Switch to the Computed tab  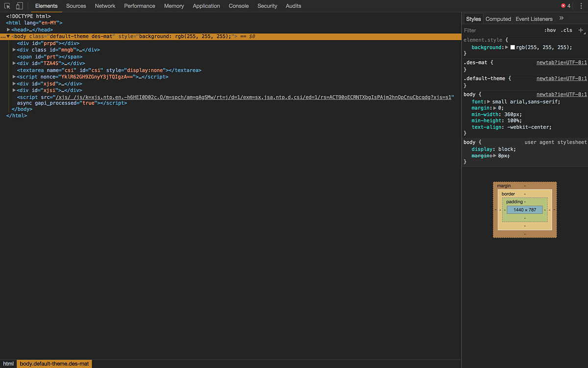tap(498, 19)
